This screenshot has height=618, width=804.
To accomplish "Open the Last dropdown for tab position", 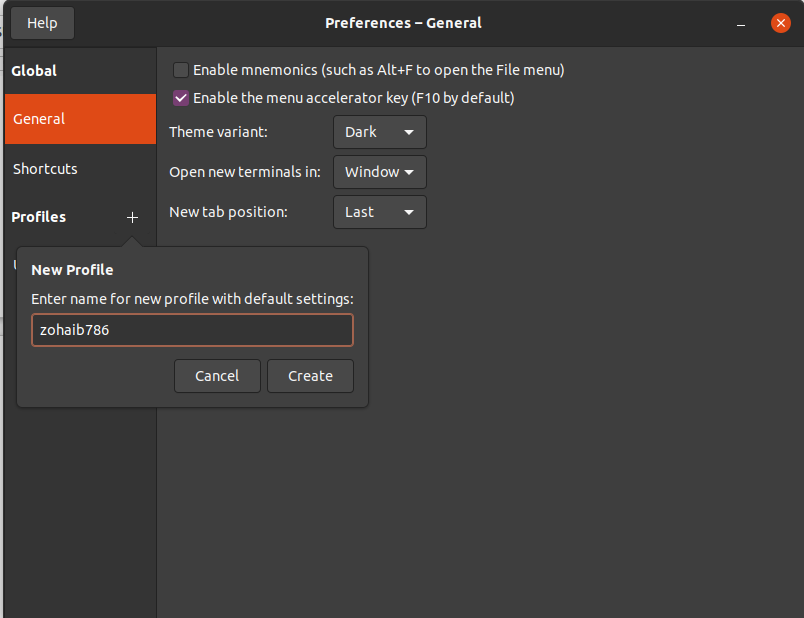I will click(x=380, y=212).
